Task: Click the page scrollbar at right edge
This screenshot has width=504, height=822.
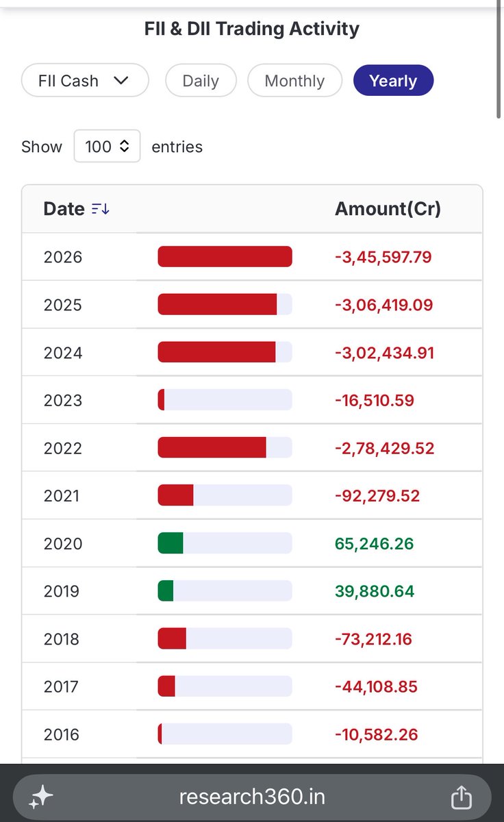Action: [x=500, y=60]
